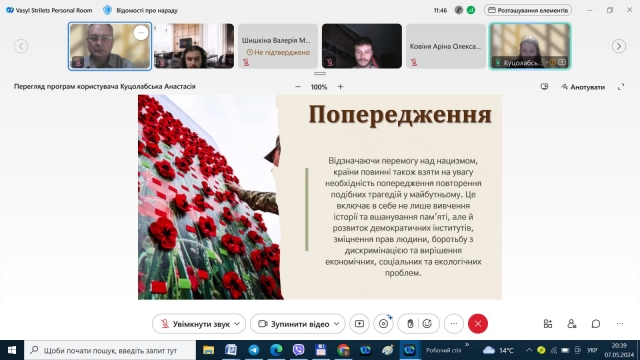Open Telegram from taskbar
The image size is (640, 360).
[253, 350]
